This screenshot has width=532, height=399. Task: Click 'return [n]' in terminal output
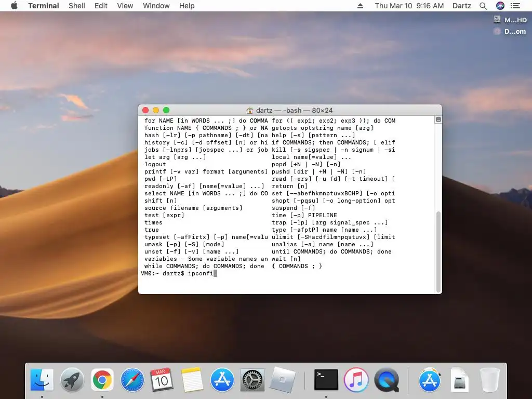pos(290,187)
